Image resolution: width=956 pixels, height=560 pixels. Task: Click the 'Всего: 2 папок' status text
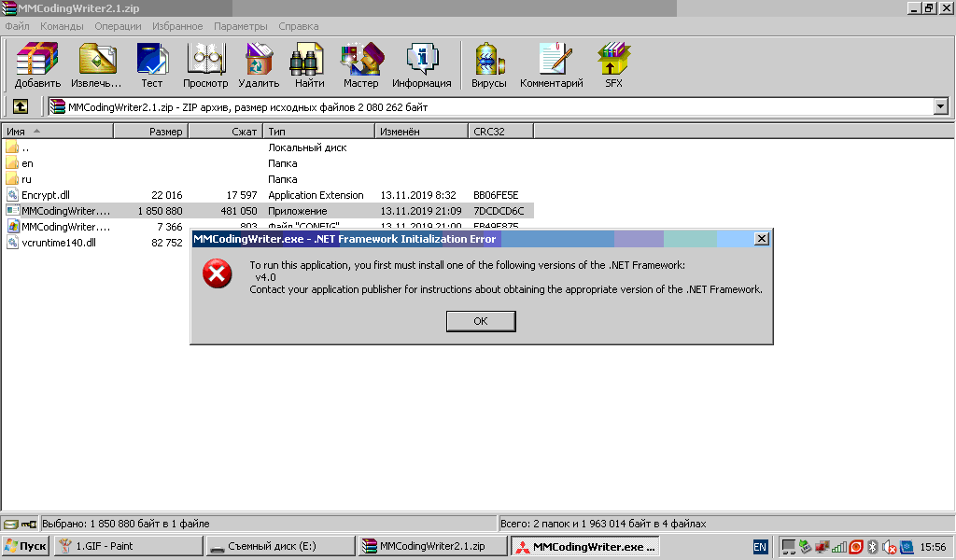pyautogui.click(x=603, y=524)
